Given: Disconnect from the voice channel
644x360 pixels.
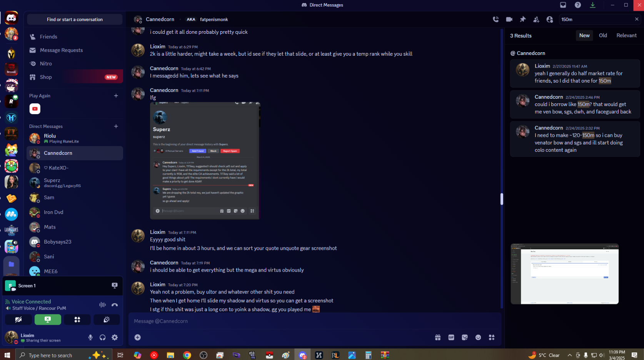Looking at the screenshot, I should pyautogui.click(x=115, y=305).
